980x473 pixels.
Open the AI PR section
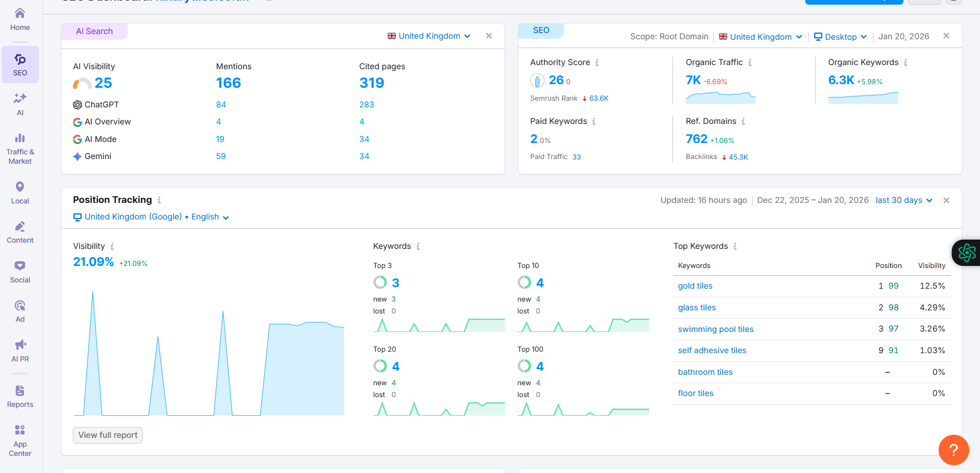pyautogui.click(x=20, y=349)
